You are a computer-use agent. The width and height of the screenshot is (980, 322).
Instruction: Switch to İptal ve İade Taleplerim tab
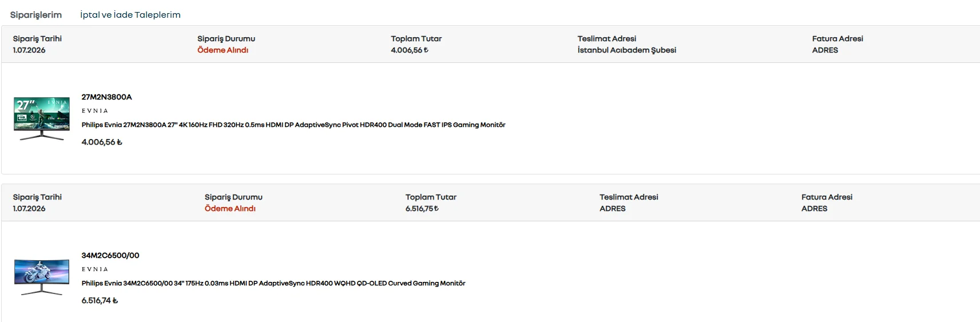tap(130, 15)
